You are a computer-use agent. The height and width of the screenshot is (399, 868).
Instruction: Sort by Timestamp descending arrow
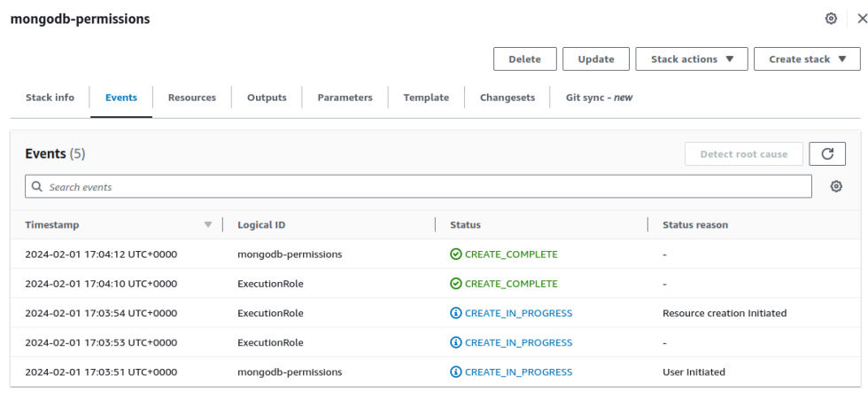pyautogui.click(x=208, y=225)
